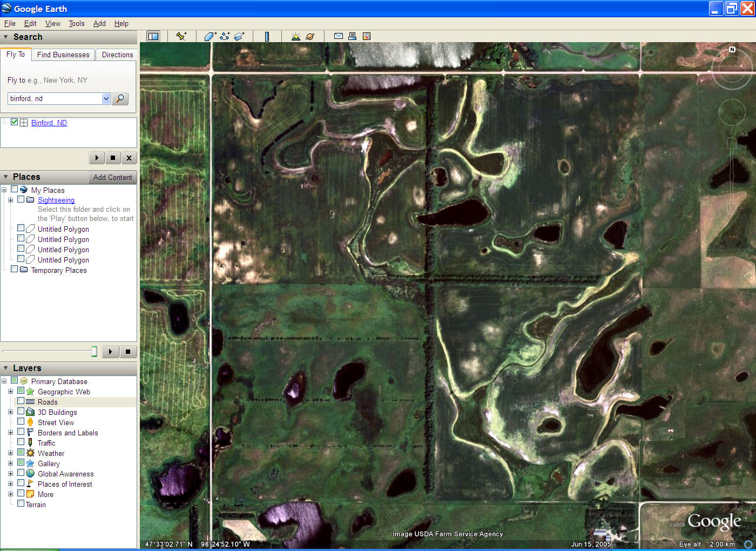Open the Binford, ND result link
This screenshot has width=756, height=551.
pyautogui.click(x=49, y=123)
